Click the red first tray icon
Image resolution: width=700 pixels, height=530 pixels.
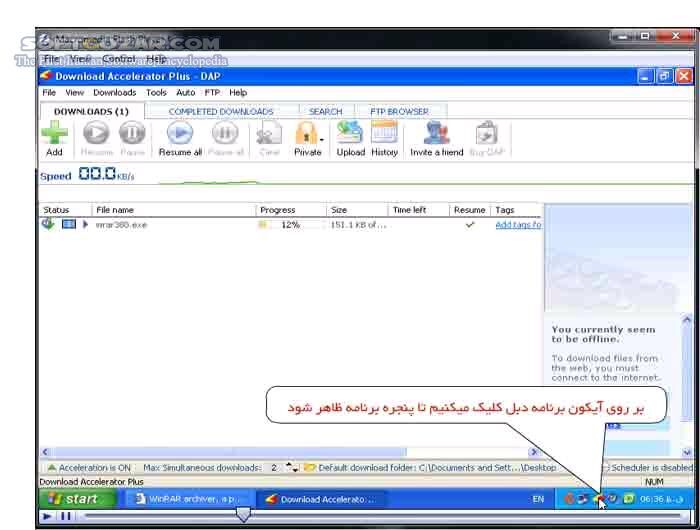coord(569,499)
